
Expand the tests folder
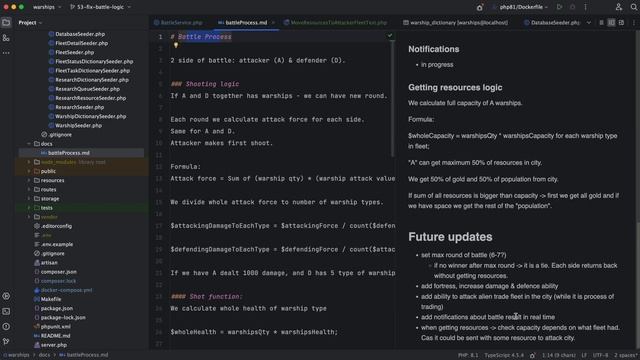pyautogui.click(x=29, y=208)
